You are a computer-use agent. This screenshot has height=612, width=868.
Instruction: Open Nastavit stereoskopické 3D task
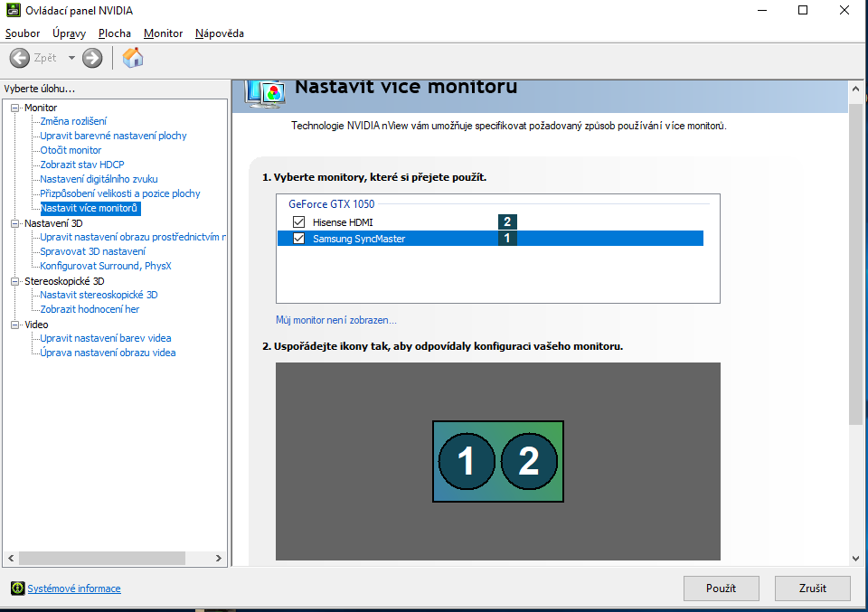(99, 295)
